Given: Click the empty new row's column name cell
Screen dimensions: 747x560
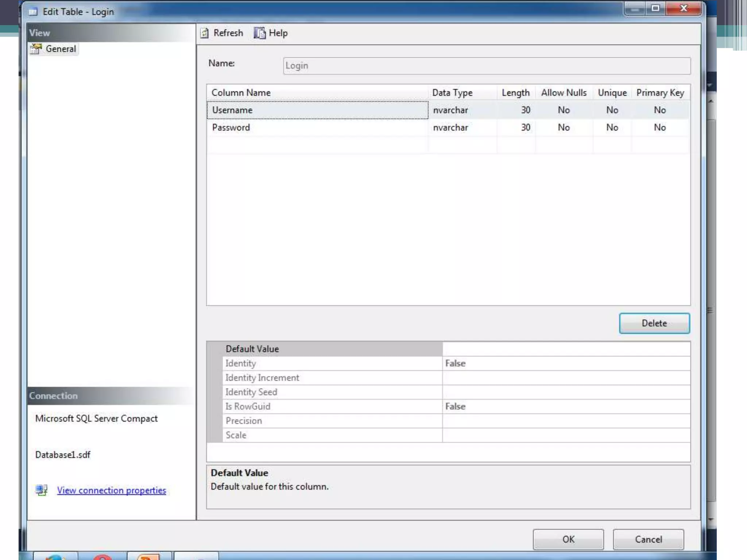Looking at the screenshot, I should 317,145.
